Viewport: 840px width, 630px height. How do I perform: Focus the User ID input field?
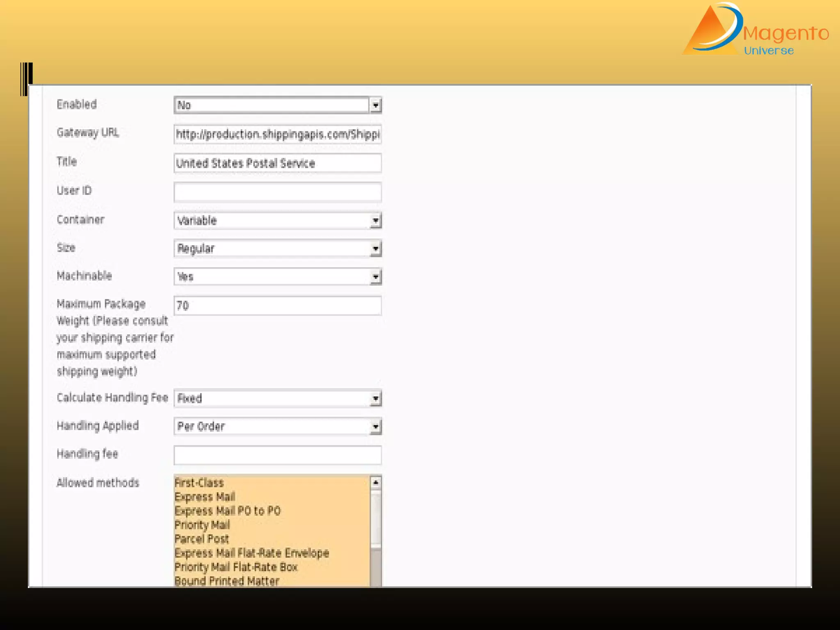pyautogui.click(x=277, y=192)
